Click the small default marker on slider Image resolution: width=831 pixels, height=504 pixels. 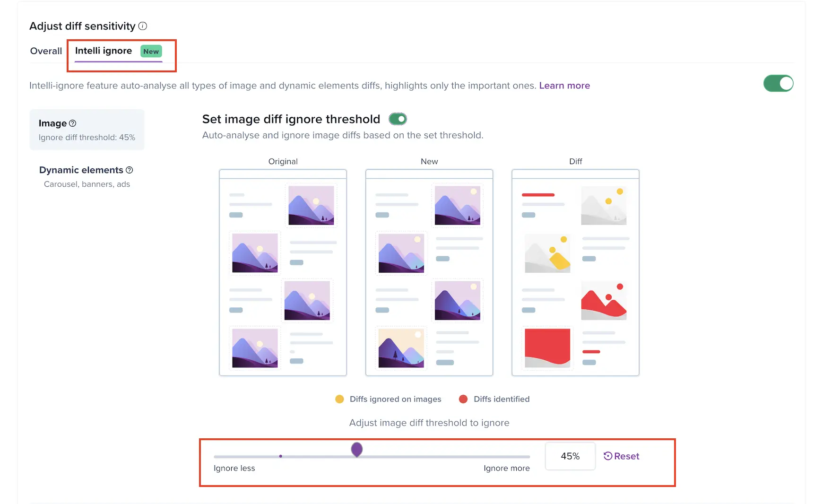pyautogui.click(x=281, y=456)
